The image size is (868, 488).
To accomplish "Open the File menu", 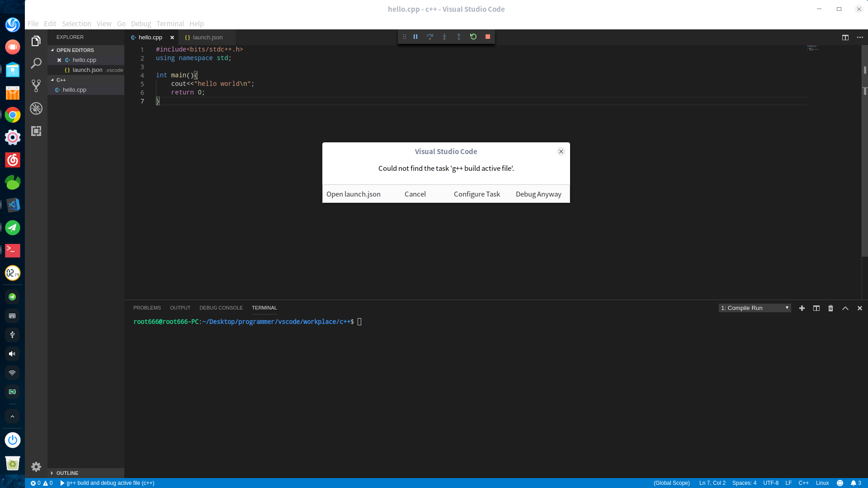I will pyautogui.click(x=33, y=23).
